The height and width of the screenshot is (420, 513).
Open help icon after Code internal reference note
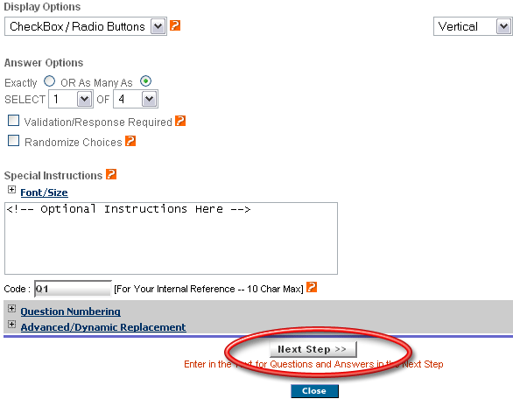(x=312, y=287)
